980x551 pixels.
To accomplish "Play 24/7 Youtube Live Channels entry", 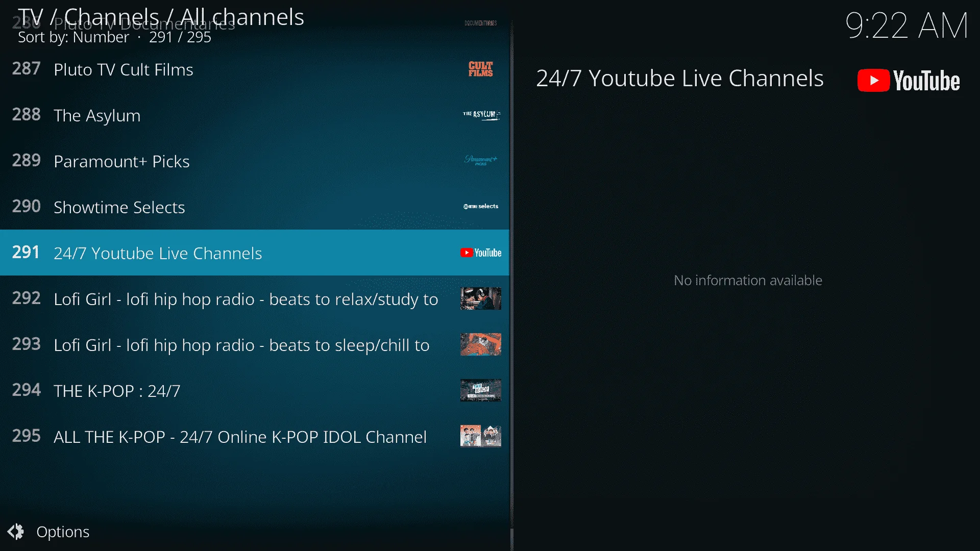I will (x=255, y=253).
